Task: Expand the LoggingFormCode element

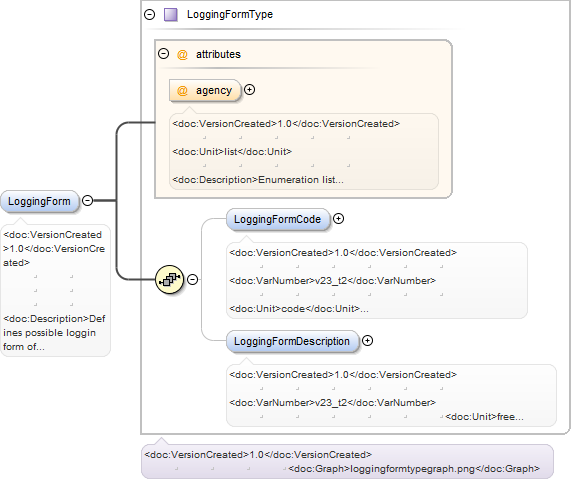Action: pos(339,219)
